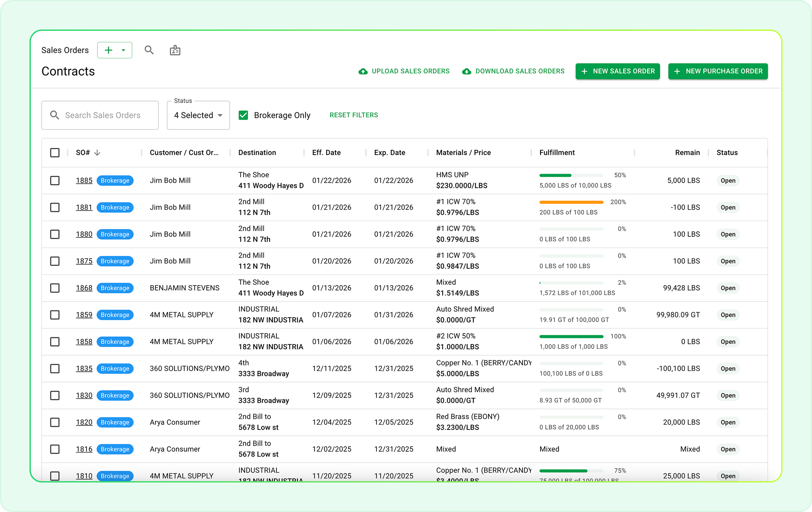Click into the Search Sales Orders field
The image size is (812, 512).
(103, 115)
